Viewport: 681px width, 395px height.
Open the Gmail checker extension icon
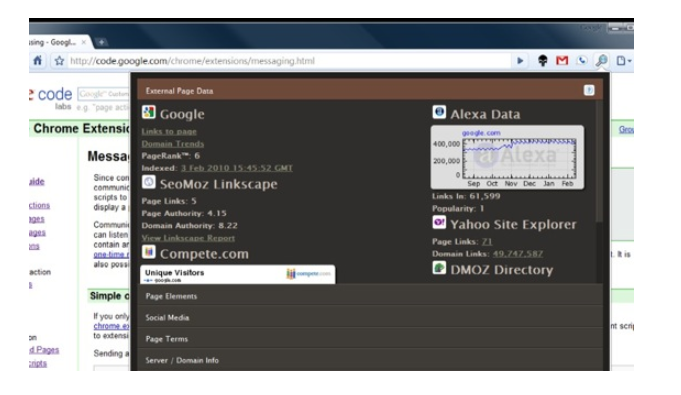[x=562, y=61]
